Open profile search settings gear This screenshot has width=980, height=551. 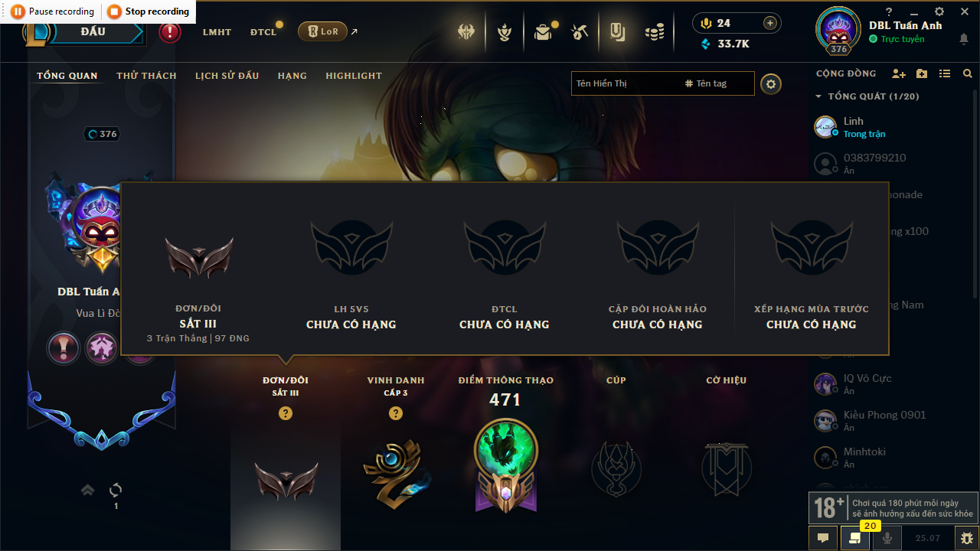[x=771, y=83]
